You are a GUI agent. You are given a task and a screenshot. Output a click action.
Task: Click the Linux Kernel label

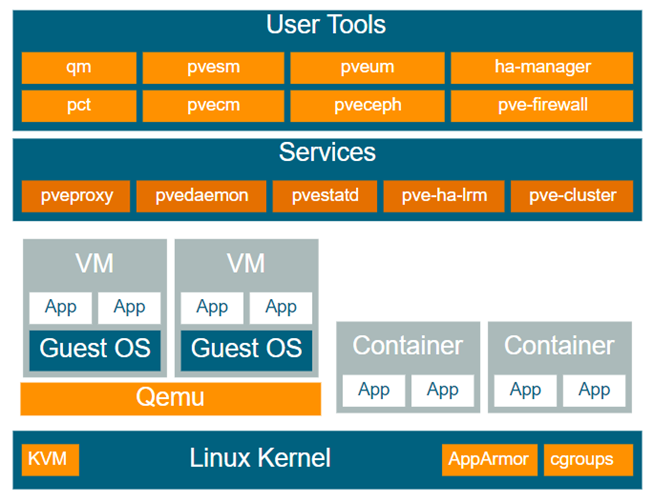click(x=260, y=458)
